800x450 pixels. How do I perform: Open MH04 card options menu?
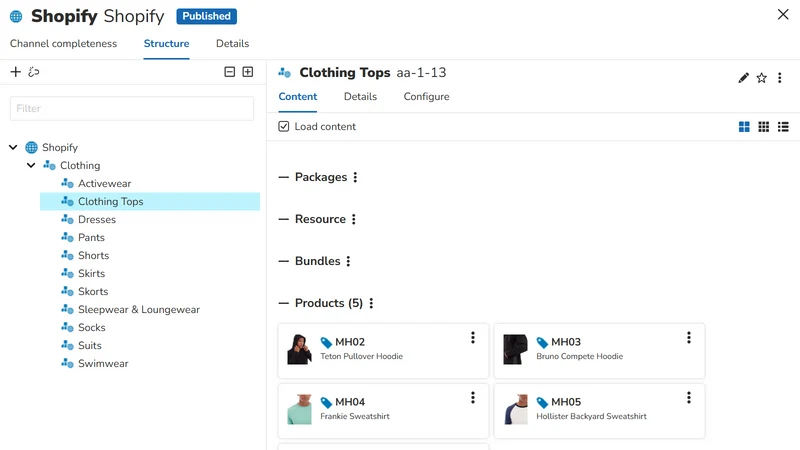473,397
